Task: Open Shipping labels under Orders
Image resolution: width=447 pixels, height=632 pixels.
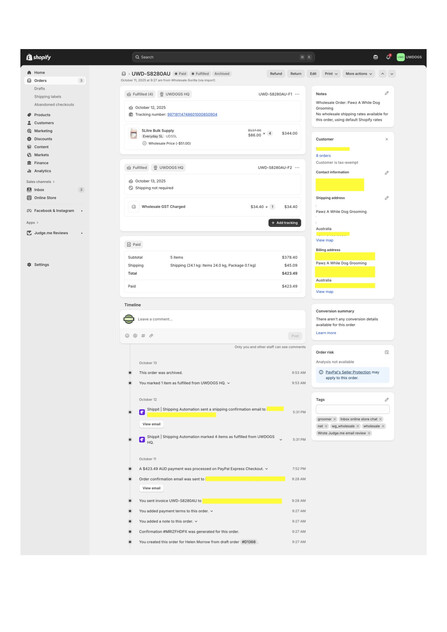Action: click(x=48, y=97)
